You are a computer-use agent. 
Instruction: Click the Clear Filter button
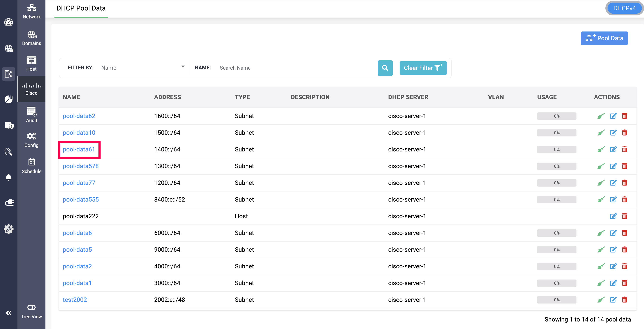[x=423, y=68]
